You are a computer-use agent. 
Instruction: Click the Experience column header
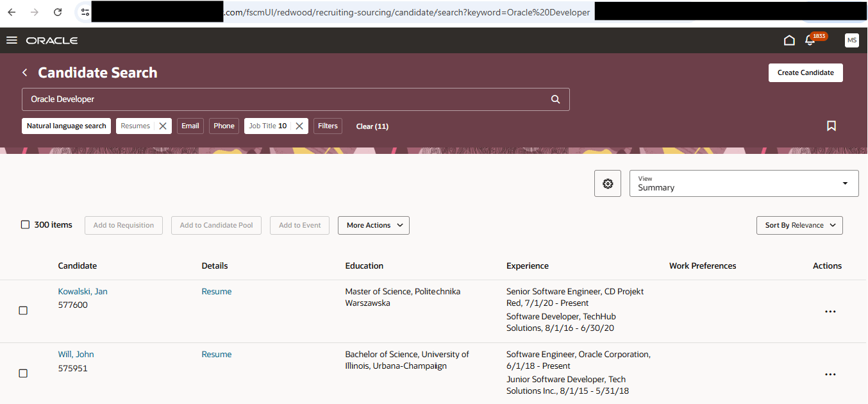528,265
